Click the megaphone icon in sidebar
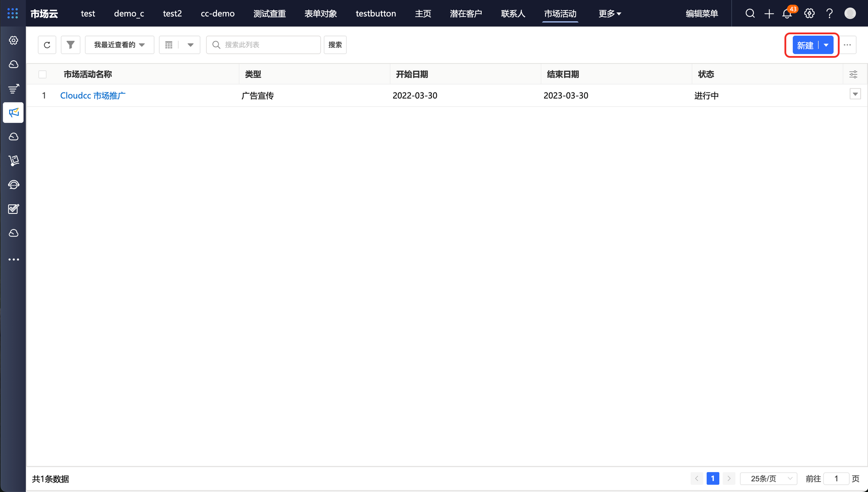 click(x=13, y=113)
